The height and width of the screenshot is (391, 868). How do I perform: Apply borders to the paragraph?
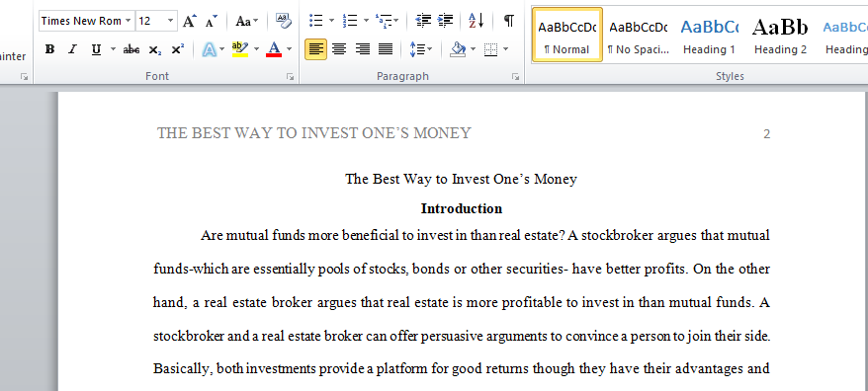[490, 49]
